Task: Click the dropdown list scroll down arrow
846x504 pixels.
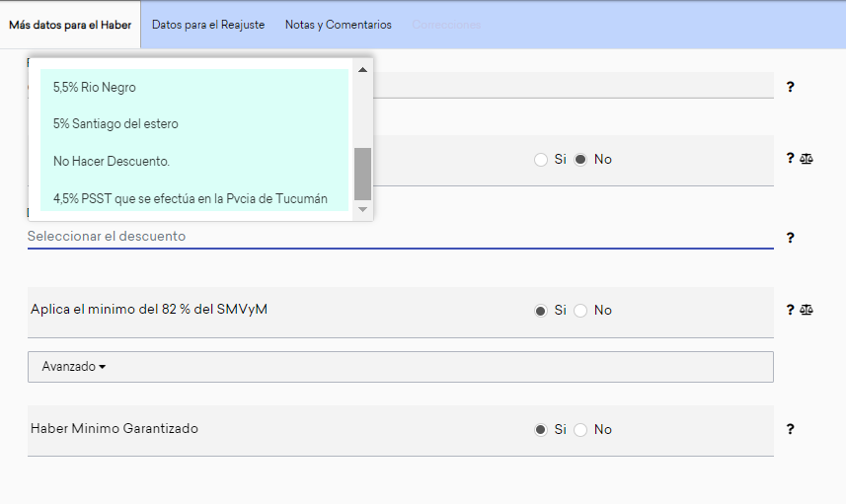Action: pos(362,210)
